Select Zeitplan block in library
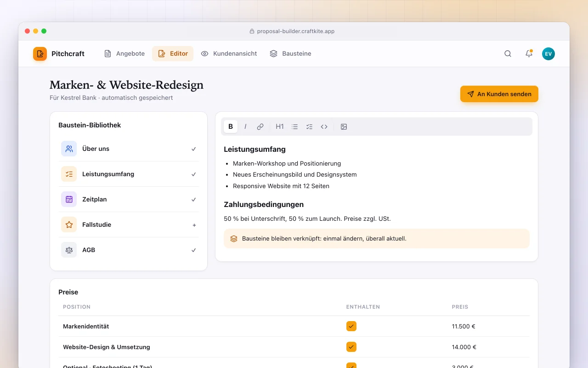This screenshot has height=368, width=588. [x=129, y=199]
